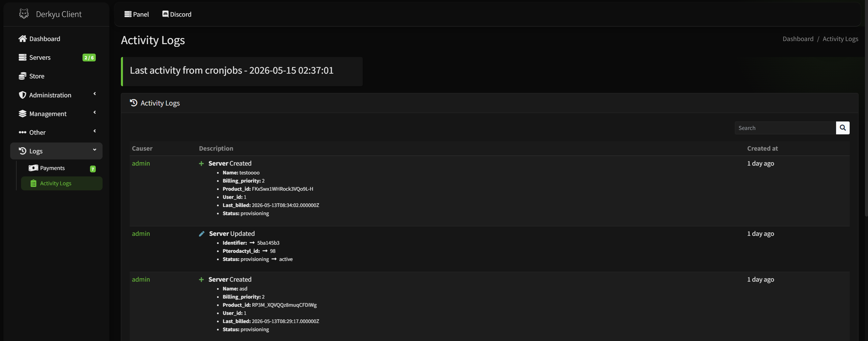The height and width of the screenshot is (341, 868).
Task: Open the Store coins icon
Action: [22, 76]
